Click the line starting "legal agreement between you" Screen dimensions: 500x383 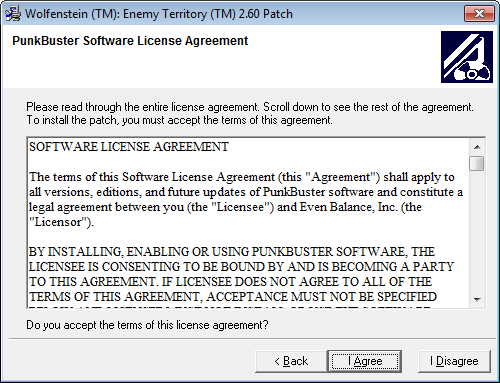[225, 207]
